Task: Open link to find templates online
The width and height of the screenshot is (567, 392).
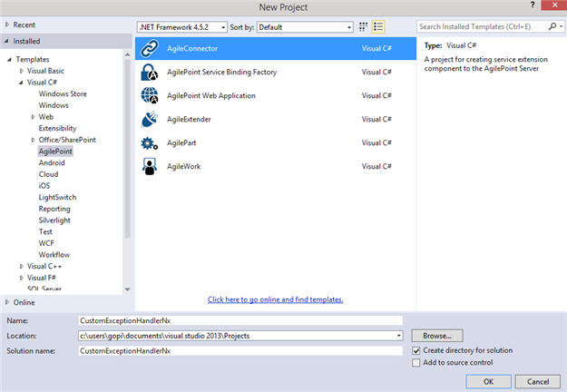Action: pyautogui.click(x=275, y=299)
